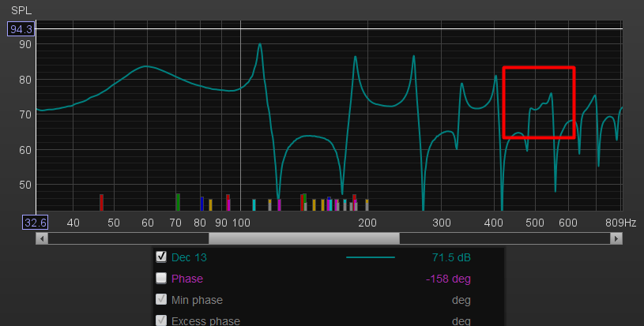
Task: Click the 94.3 upper SPL limit box
Action: [x=21, y=29]
